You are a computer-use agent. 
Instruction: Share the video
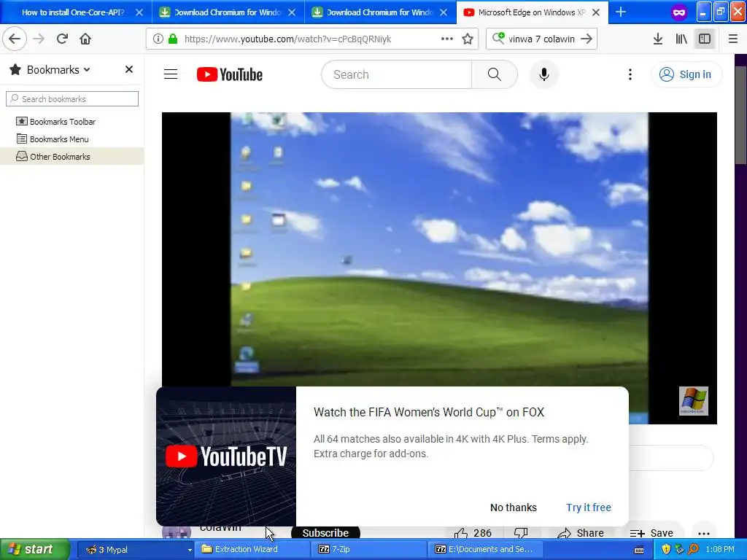point(581,533)
